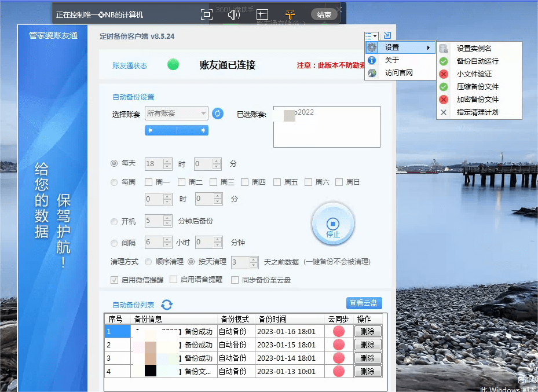538x392 pixels.
Task: Click the globe icon beside 访问官网
Action: point(372,73)
